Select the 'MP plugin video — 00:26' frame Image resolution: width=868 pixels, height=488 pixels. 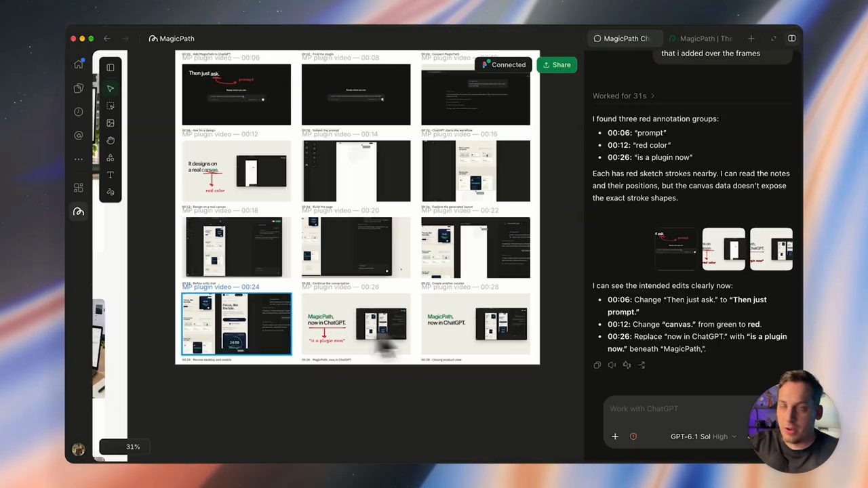[x=356, y=324]
